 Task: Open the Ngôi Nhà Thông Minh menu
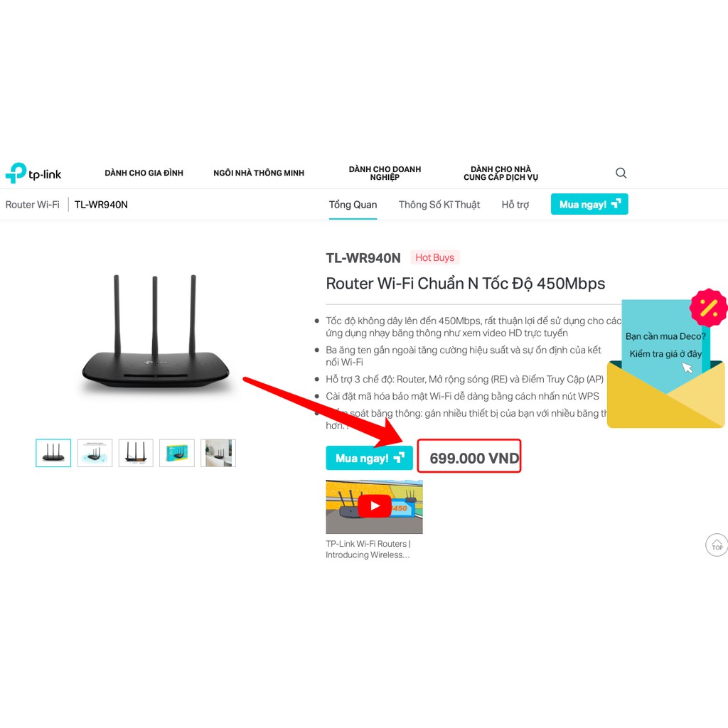click(259, 173)
